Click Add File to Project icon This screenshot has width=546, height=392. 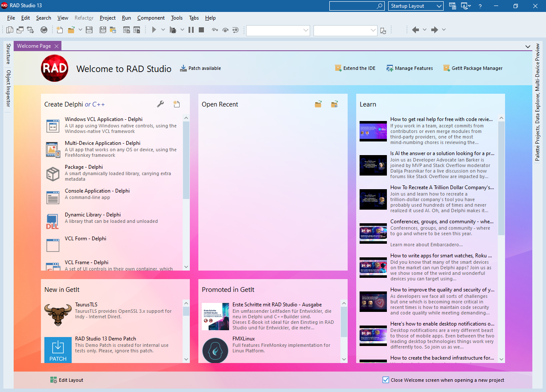click(127, 30)
